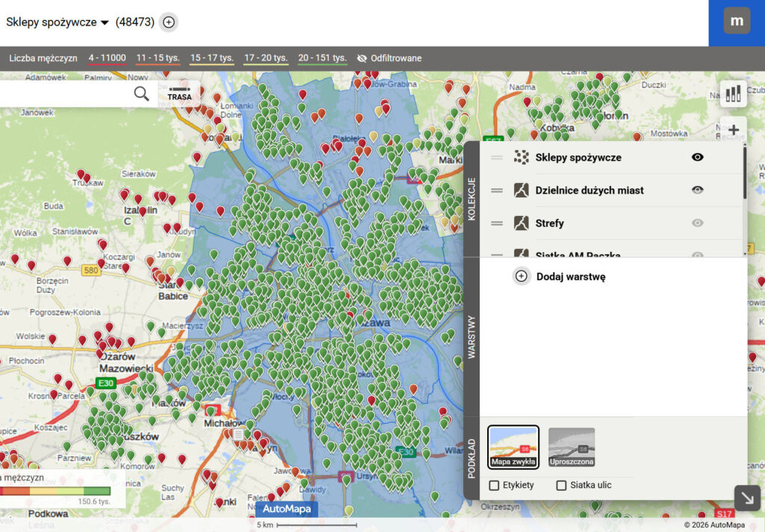This screenshot has width=765, height=532.
Task: Click the Dzielnice dużych miast layer icon
Action: (521, 191)
